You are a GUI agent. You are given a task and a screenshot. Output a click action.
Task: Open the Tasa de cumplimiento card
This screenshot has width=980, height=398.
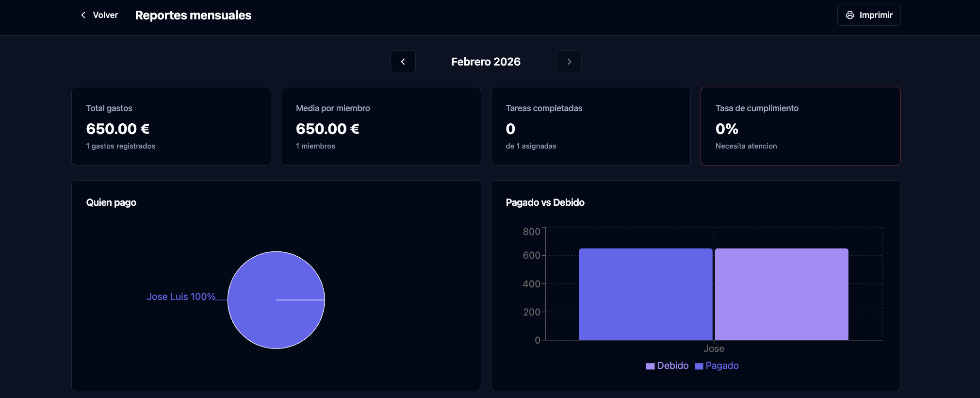pos(800,126)
